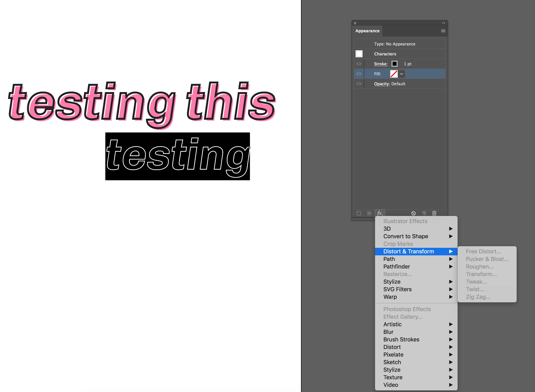Screen dimensions: 535x392
Task: Click the Add New Fill icon
Action: click(x=369, y=213)
